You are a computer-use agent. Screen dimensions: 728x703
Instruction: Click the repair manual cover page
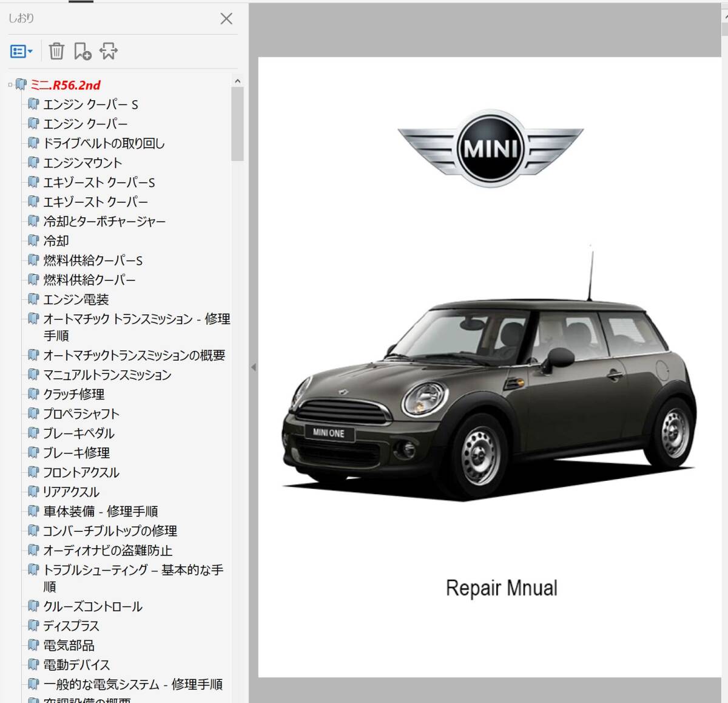tap(491, 364)
